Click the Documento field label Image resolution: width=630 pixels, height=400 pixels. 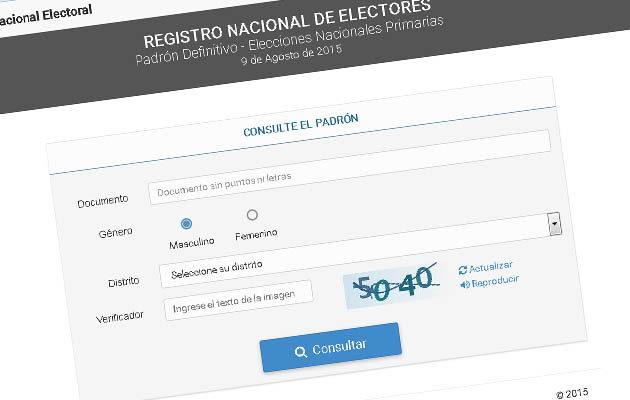click(103, 201)
